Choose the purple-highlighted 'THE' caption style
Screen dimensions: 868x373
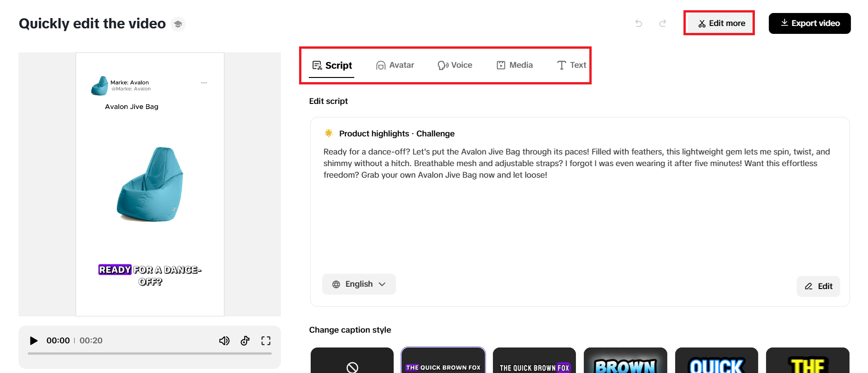(x=443, y=360)
